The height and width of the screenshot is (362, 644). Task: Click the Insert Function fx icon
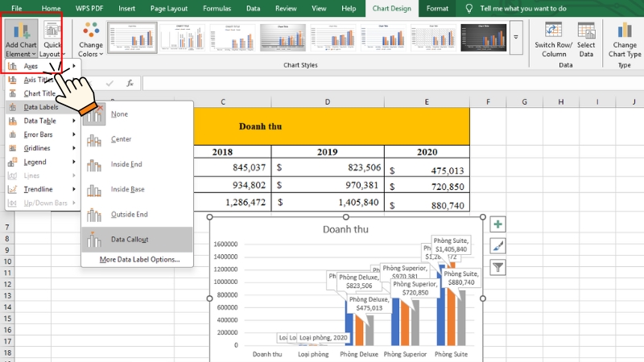point(130,84)
